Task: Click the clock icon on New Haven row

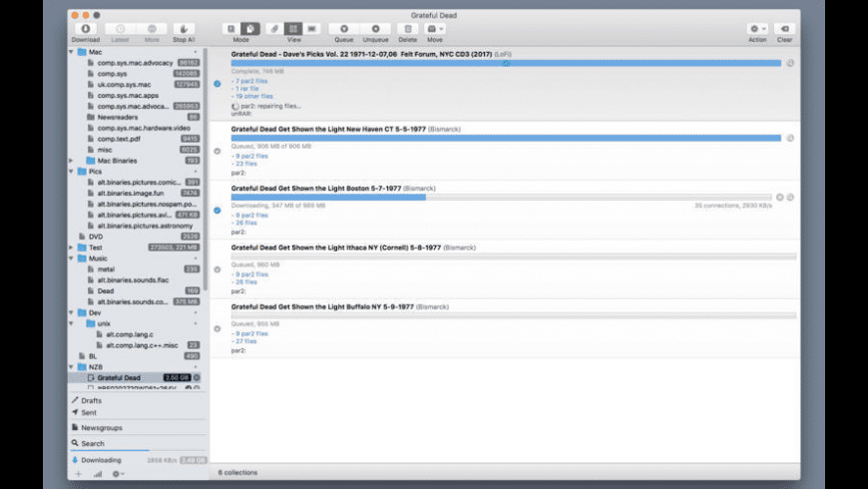Action: [x=790, y=138]
